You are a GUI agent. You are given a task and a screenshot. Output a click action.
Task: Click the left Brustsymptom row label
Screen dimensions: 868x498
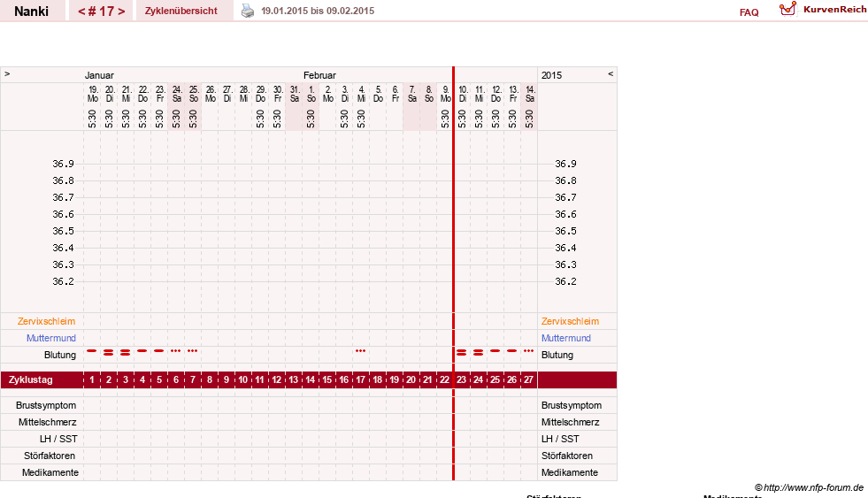pos(46,406)
